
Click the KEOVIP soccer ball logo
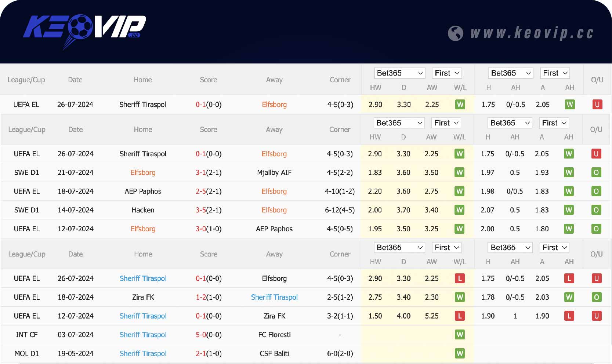(x=80, y=27)
